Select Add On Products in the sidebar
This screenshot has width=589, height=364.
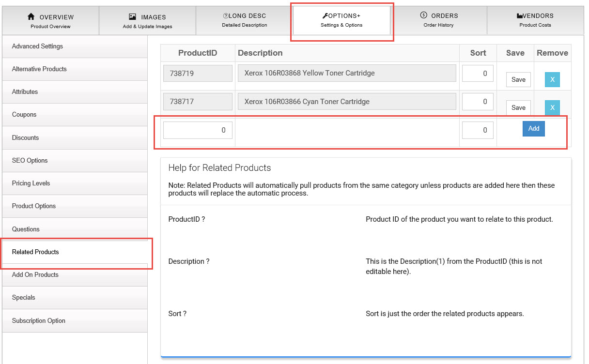point(75,275)
